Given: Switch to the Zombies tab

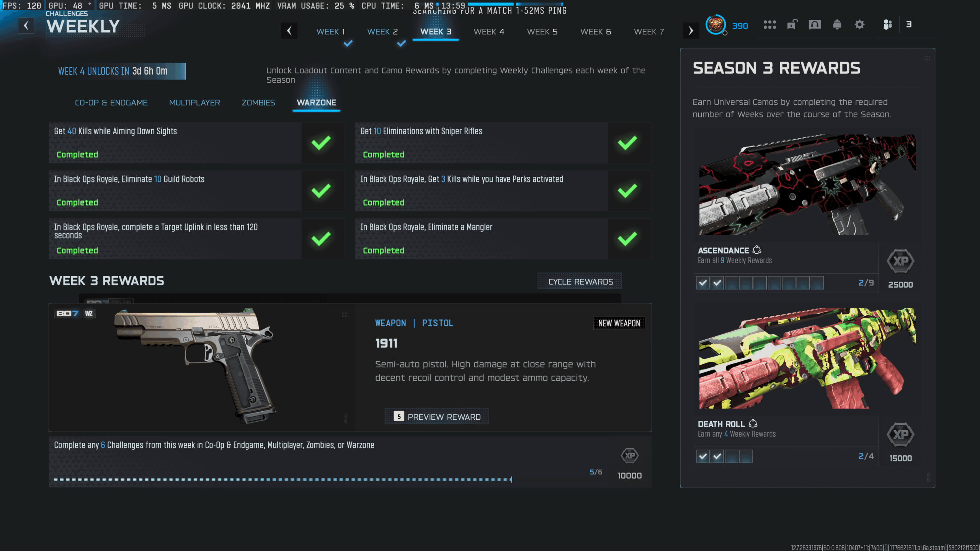Looking at the screenshot, I should (258, 103).
